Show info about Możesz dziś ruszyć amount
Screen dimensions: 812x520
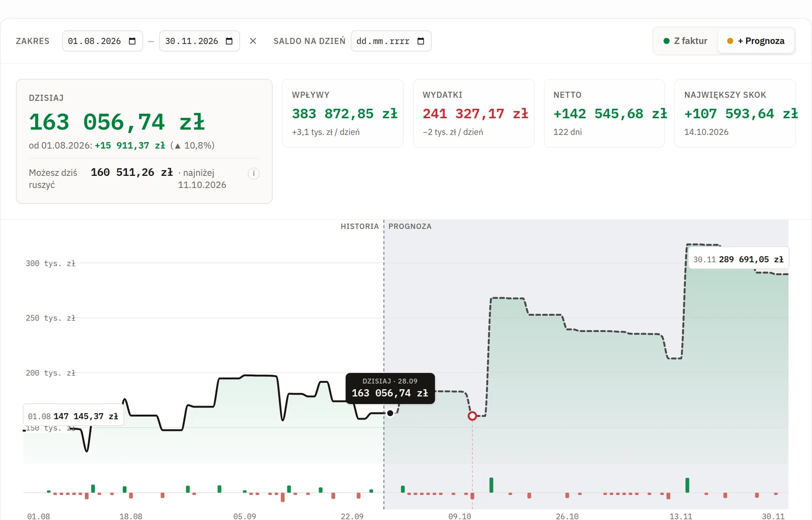[254, 174]
